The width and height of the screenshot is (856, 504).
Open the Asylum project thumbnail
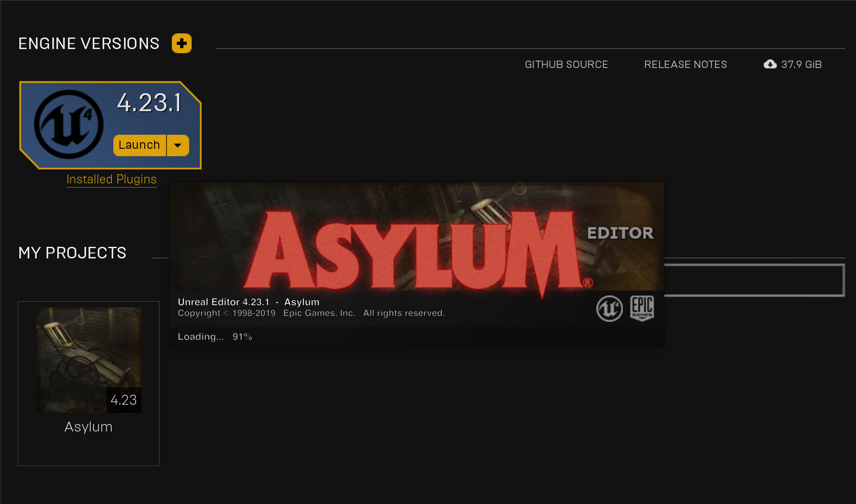tap(89, 360)
